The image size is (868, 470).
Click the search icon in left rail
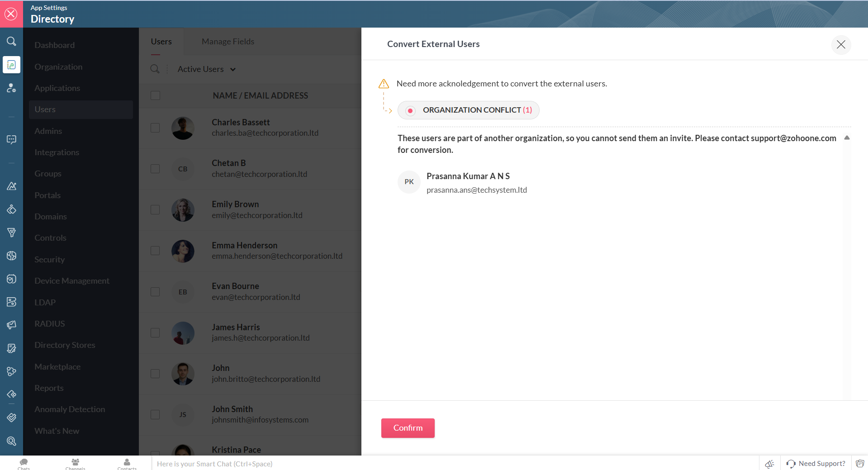(11, 42)
